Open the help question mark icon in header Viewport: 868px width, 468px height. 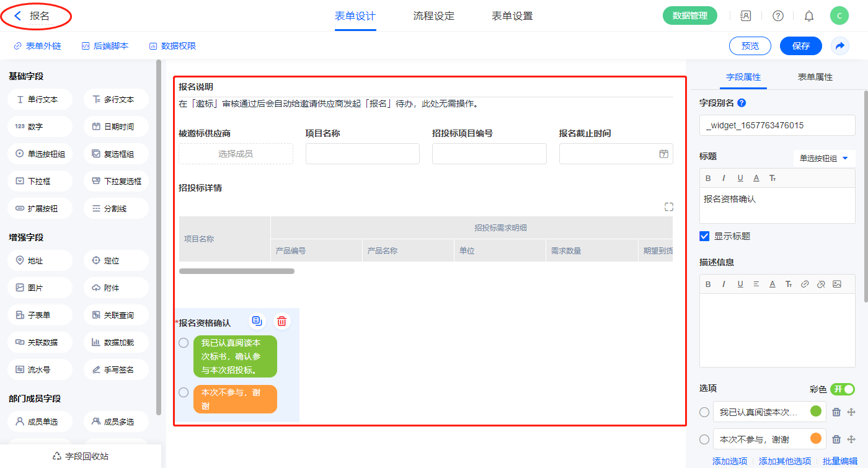click(x=777, y=16)
